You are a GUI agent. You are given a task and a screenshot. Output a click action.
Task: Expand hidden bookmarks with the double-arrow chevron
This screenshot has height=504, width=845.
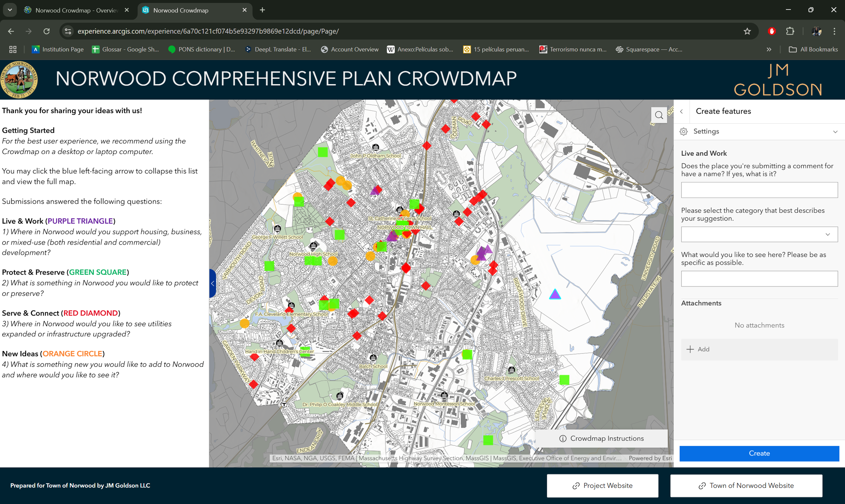point(769,49)
